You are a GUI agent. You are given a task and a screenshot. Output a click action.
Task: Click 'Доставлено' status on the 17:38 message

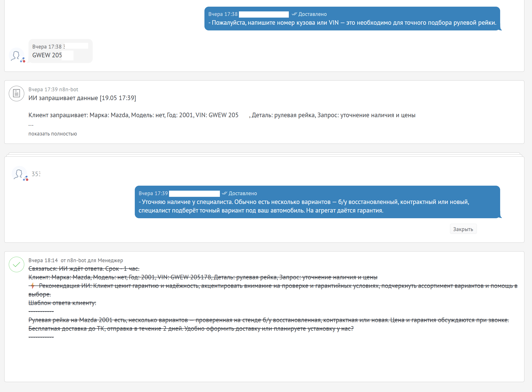click(312, 14)
